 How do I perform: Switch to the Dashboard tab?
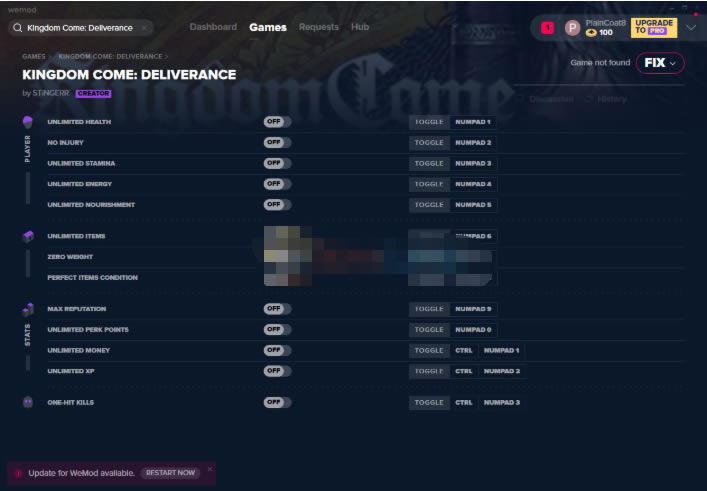point(213,27)
